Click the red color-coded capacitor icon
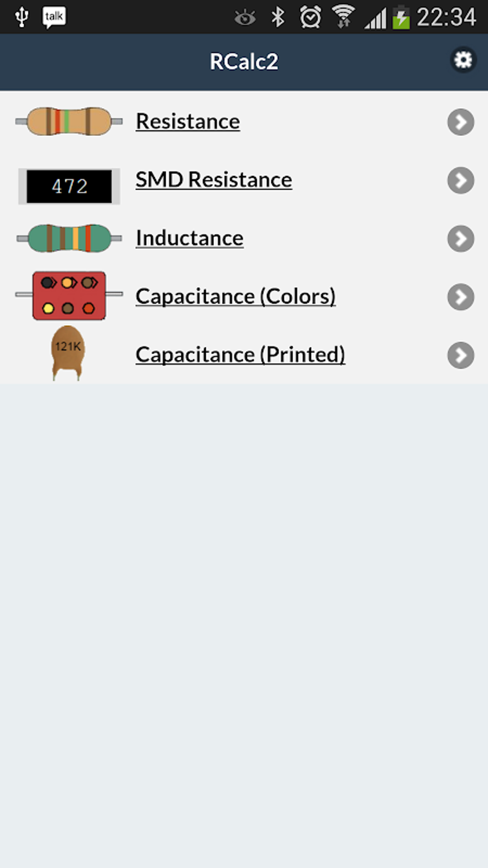The width and height of the screenshot is (488, 868). [x=68, y=295]
